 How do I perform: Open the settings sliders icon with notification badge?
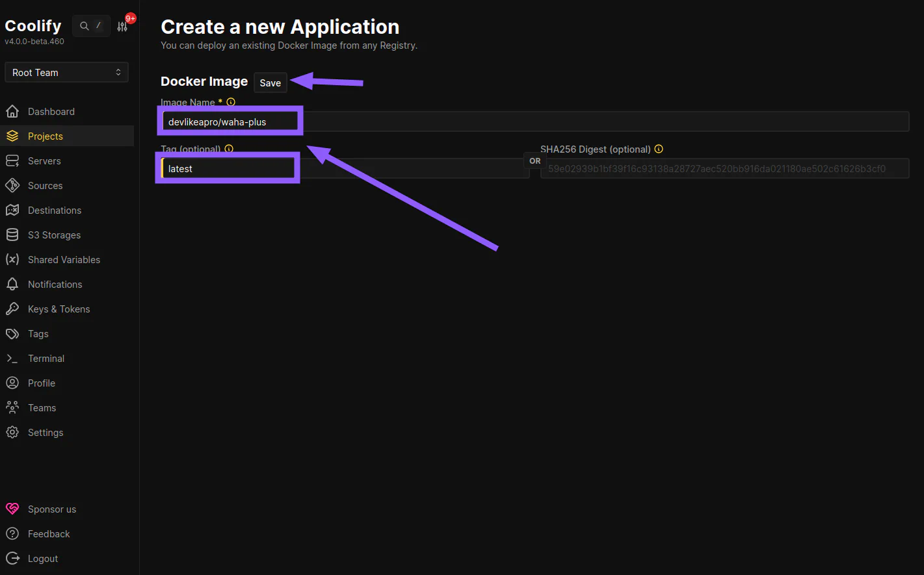[x=122, y=27]
